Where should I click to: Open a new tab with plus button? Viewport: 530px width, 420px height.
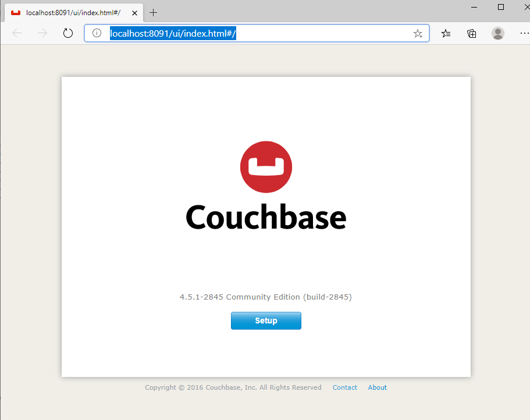153,13
